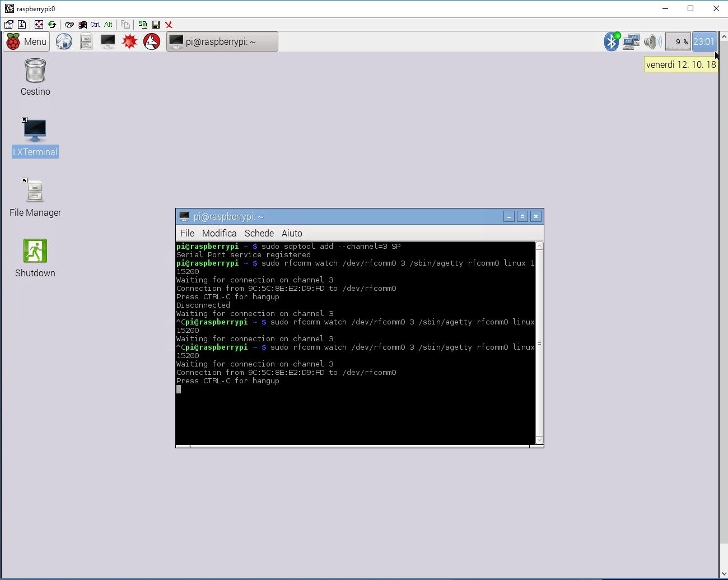
Task: Launch the web browser from the taskbar
Action: coord(64,41)
